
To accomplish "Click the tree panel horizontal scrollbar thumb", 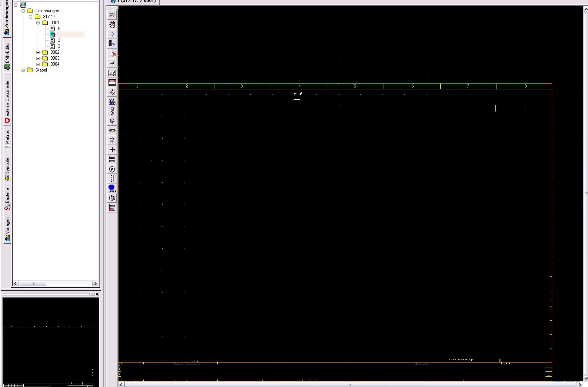I will tap(33, 284).
